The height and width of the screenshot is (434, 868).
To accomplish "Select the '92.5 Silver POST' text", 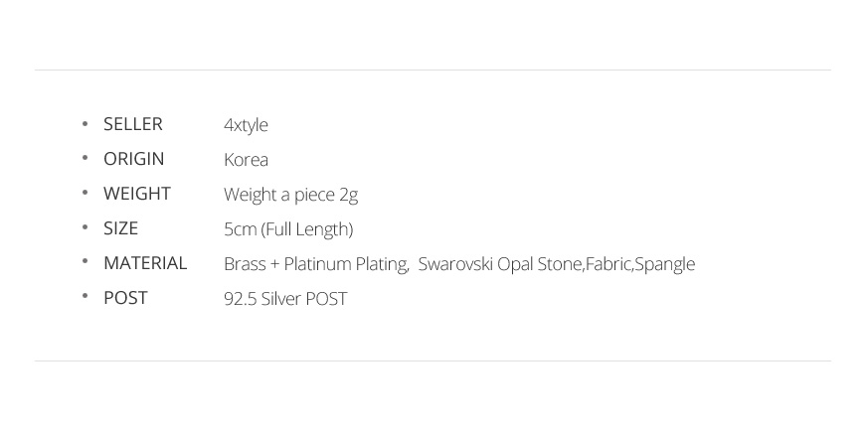I will point(285,299).
